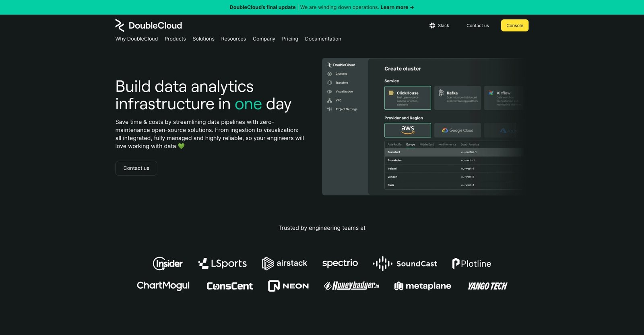
Task: Click DoubleCloud logo inside console preview
Action: tap(341, 65)
